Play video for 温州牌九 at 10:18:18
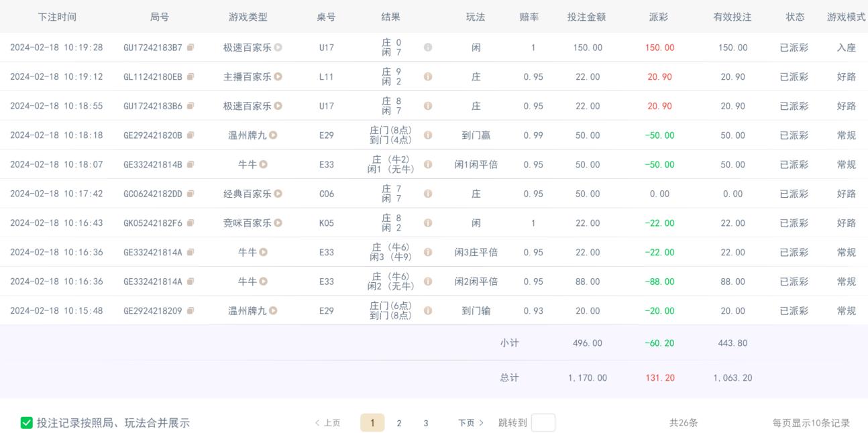Image resolution: width=868 pixels, height=433 pixels. pyautogui.click(x=273, y=135)
